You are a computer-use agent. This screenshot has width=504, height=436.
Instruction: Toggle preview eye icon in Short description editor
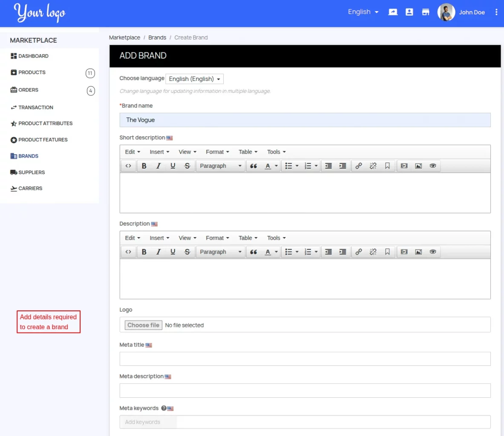point(433,166)
